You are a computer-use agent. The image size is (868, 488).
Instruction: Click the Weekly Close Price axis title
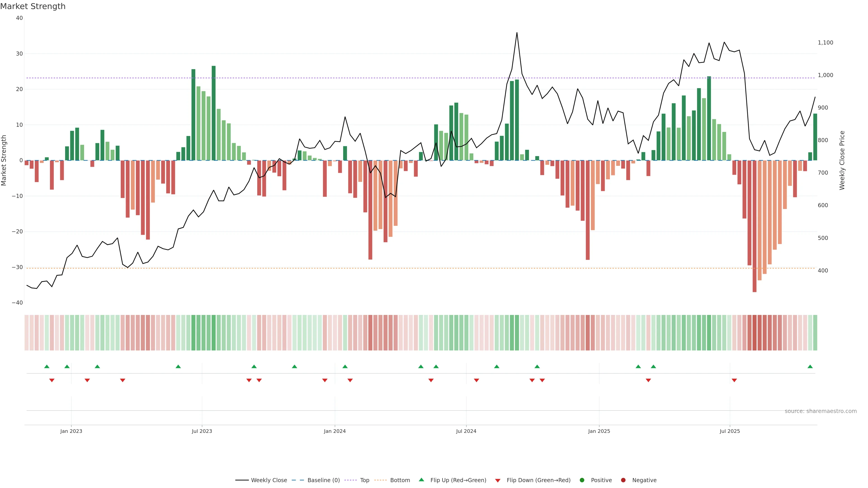tap(842, 160)
